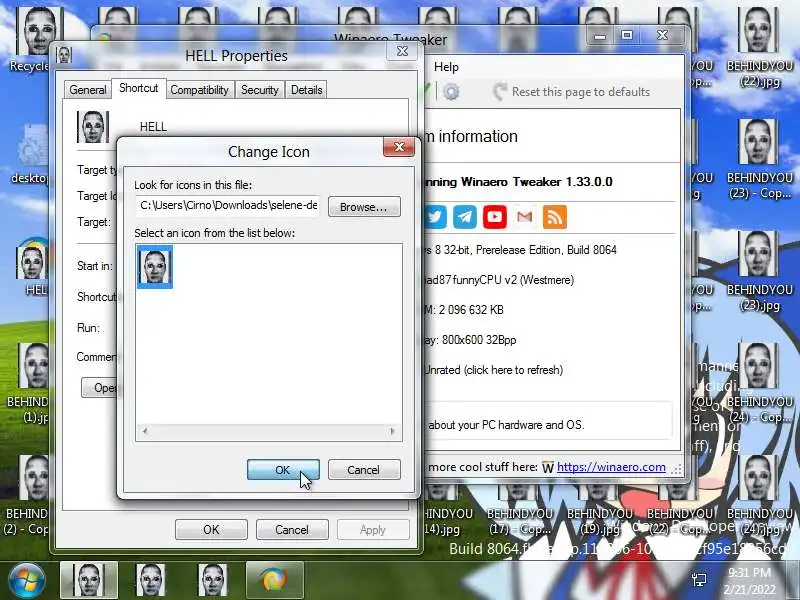
Task: Cancel the HELL Properties window
Action: (292, 530)
